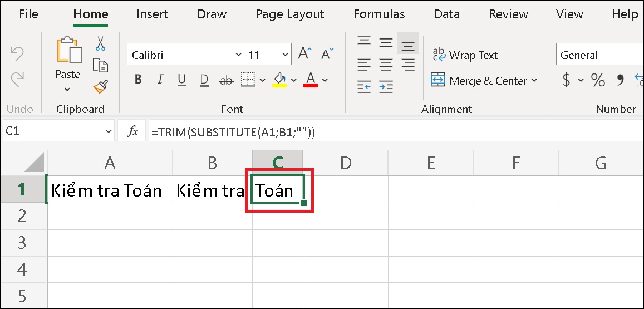
Task: Click Center text alignment icon
Action: pyautogui.click(x=386, y=65)
